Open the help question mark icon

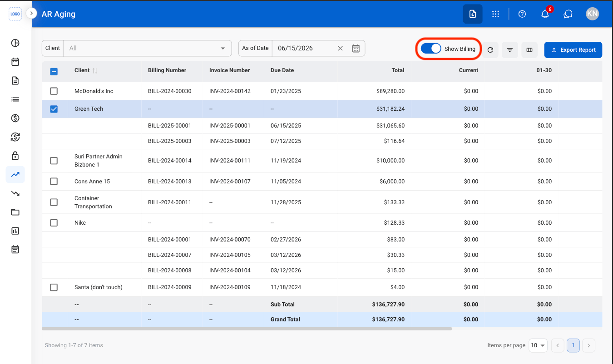tap(522, 14)
